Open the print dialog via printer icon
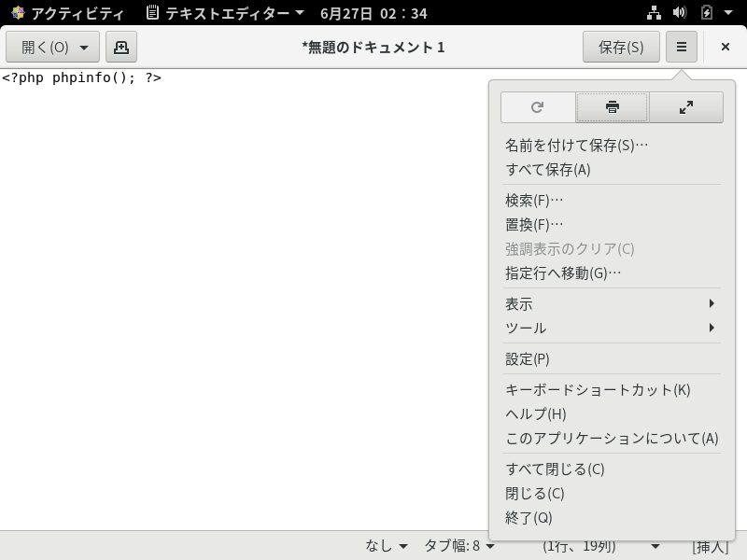This screenshot has width=747, height=560. click(x=612, y=107)
